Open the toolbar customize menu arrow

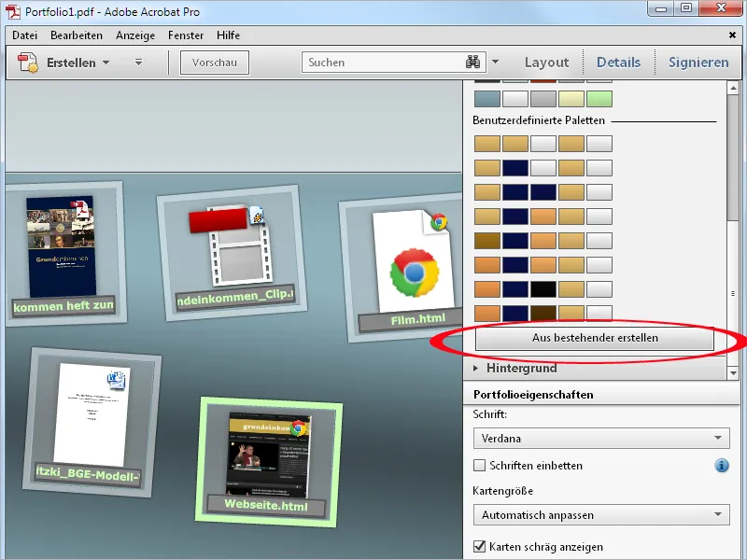click(x=138, y=63)
